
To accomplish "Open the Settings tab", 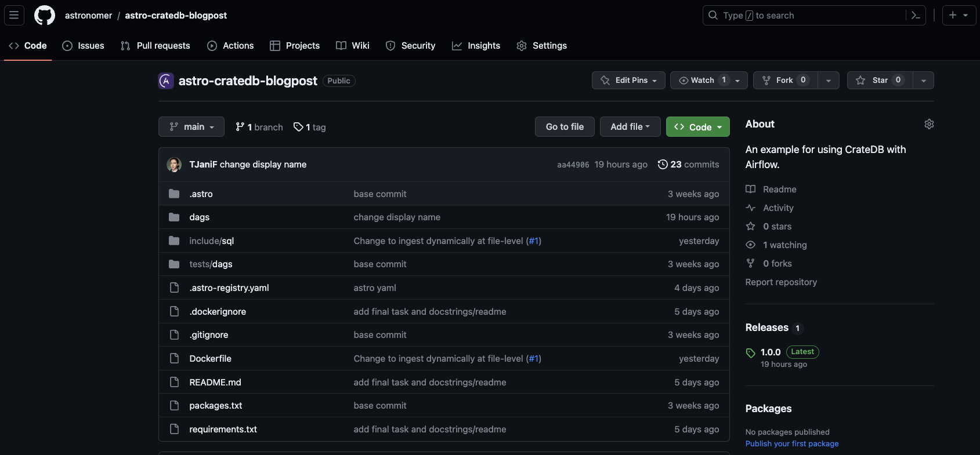I will click(541, 46).
